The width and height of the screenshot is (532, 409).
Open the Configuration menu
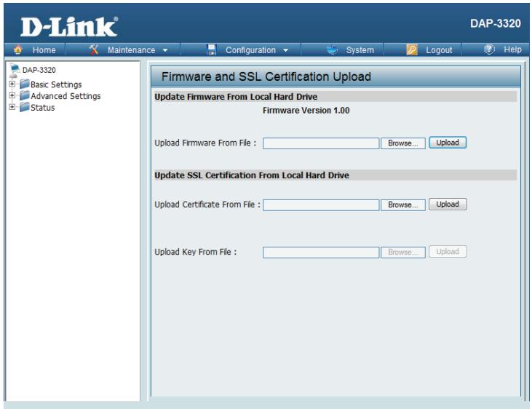tap(251, 50)
